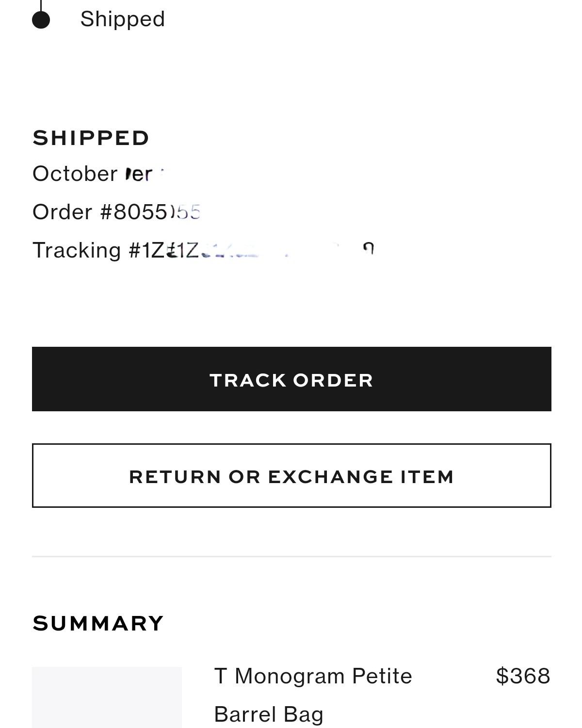Click the bold SHIPPED section heading
Screen dimensions: 582x728
(91, 138)
